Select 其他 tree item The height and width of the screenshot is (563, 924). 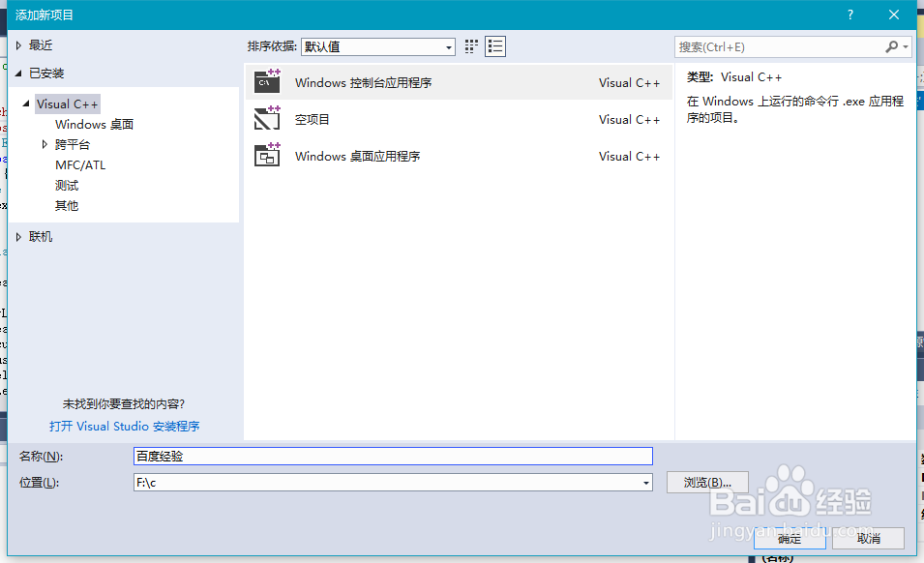67,205
